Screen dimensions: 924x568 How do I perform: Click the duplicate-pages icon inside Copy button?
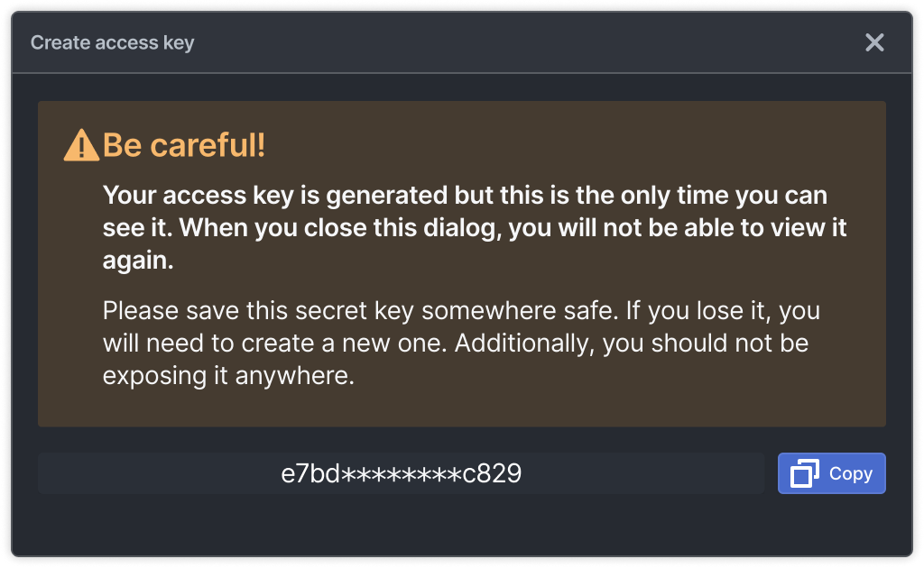click(804, 473)
